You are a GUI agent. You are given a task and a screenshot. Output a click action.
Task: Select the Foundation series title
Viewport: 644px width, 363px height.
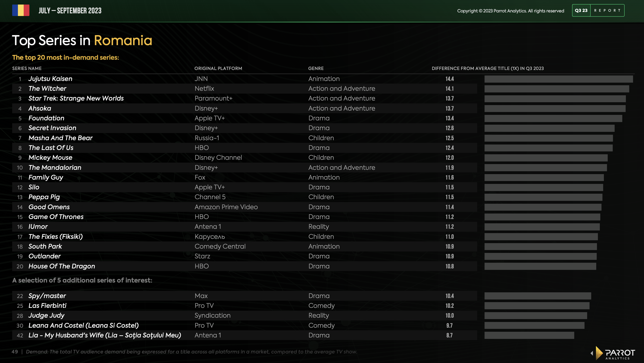point(46,118)
